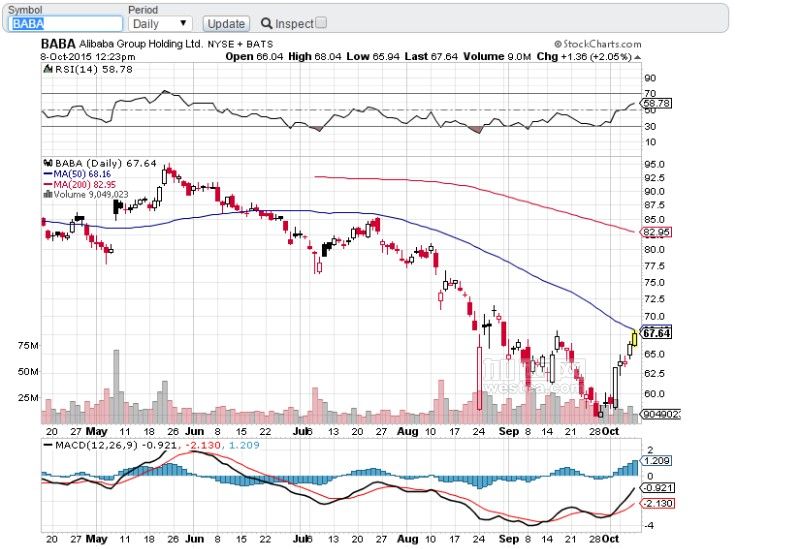Image resolution: width=800 pixels, height=549 pixels.
Task: Toggle the Inspect checkbox
Action: coord(321,23)
